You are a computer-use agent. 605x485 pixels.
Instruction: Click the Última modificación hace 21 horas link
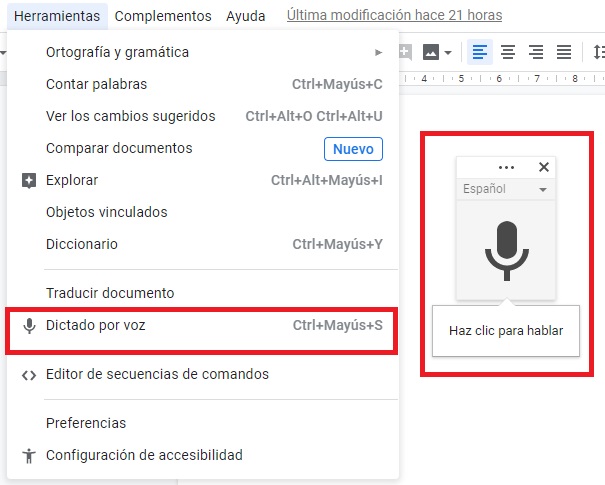coord(394,16)
